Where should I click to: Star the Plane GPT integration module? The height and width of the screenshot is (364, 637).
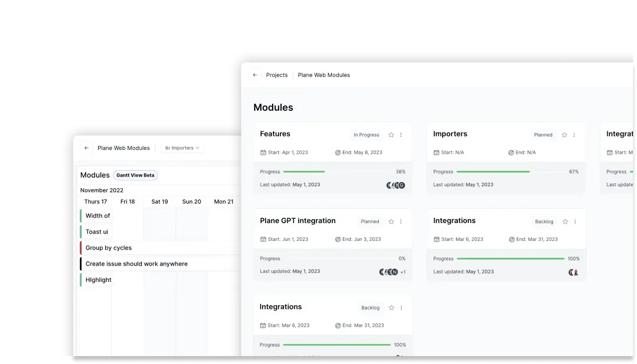[391, 222]
